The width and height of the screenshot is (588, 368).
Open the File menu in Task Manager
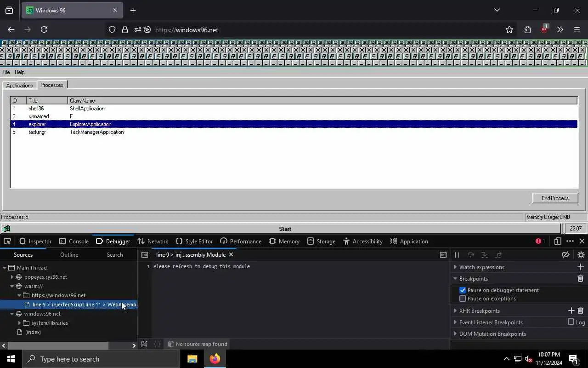[6, 72]
